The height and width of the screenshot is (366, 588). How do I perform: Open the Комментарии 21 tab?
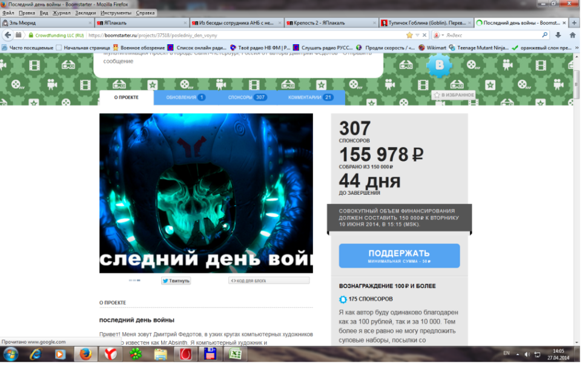click(x=311, y=97)
